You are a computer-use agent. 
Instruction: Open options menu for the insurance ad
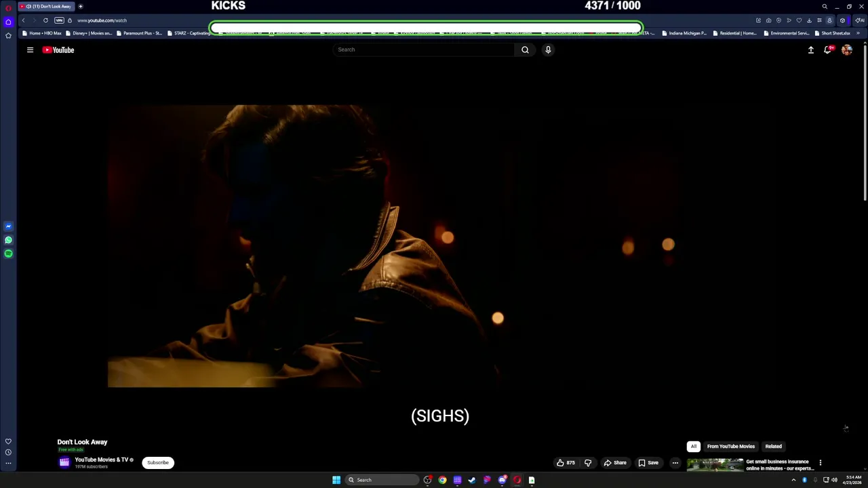(x=820, y=463)
